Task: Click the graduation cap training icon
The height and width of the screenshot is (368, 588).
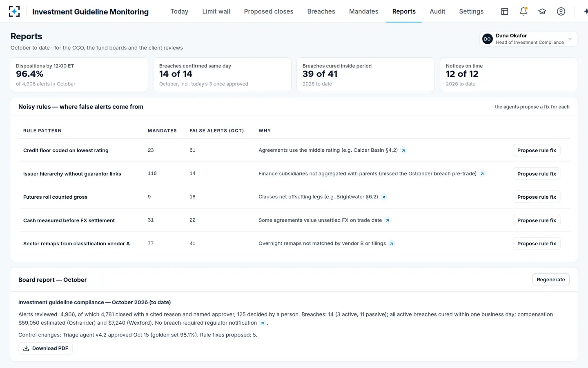Action: click(542, 11)
